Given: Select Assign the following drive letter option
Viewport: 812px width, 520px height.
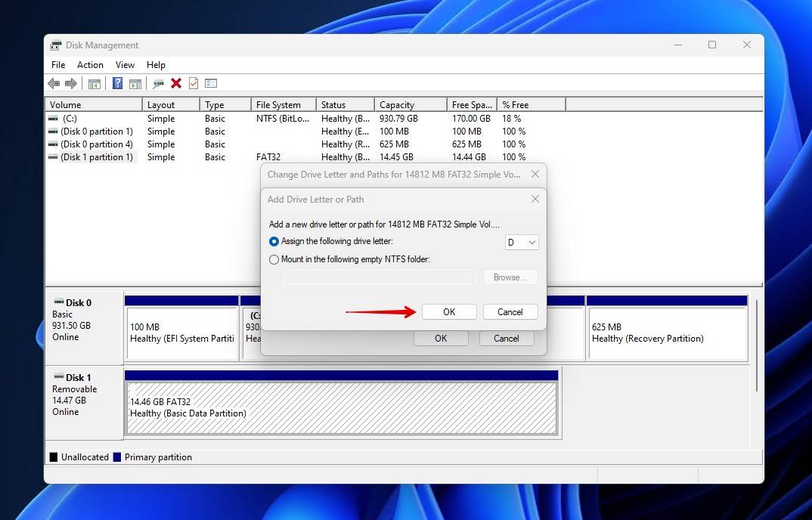Looking at the screenshot, I should [x=274, y=241].
